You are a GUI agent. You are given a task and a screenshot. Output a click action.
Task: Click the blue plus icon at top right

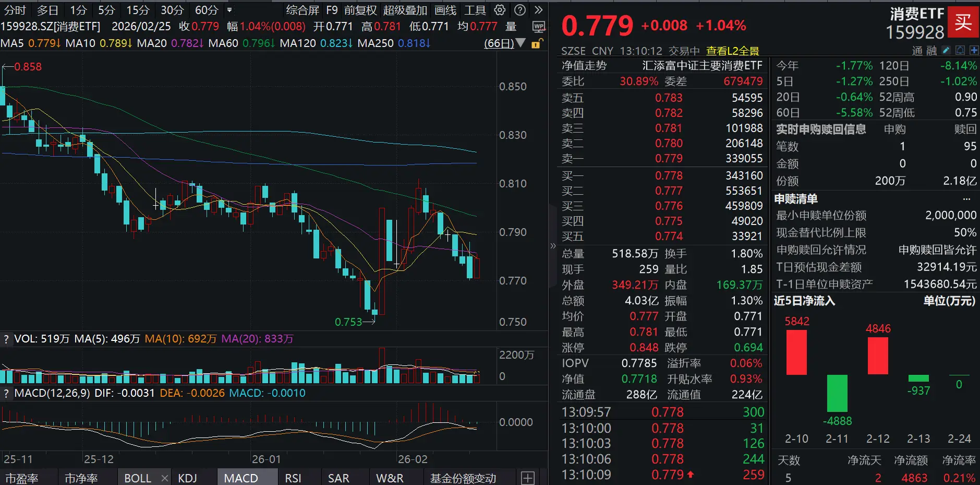(x=974, y=51)
